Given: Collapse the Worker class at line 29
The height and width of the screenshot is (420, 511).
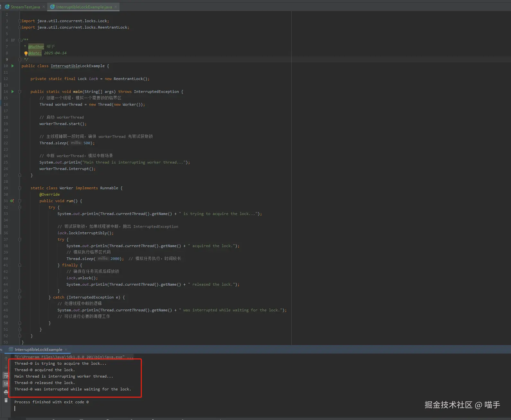Looking at the screenshot, I should [x=20, y=188].
